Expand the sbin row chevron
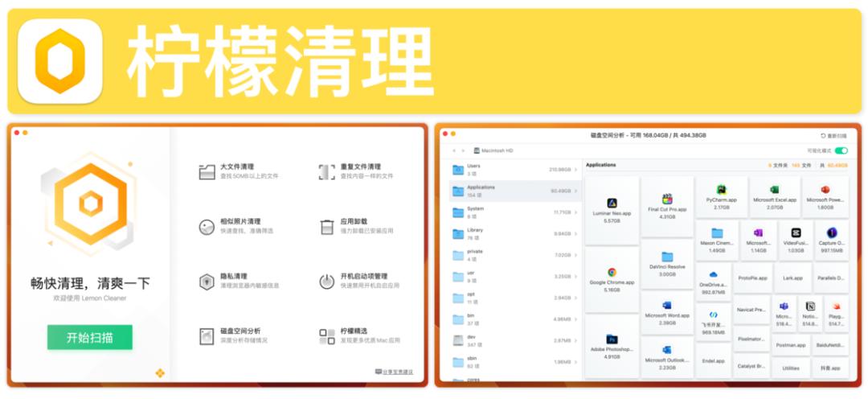This screenshot has width=868, height=399. tap(576, 362)
